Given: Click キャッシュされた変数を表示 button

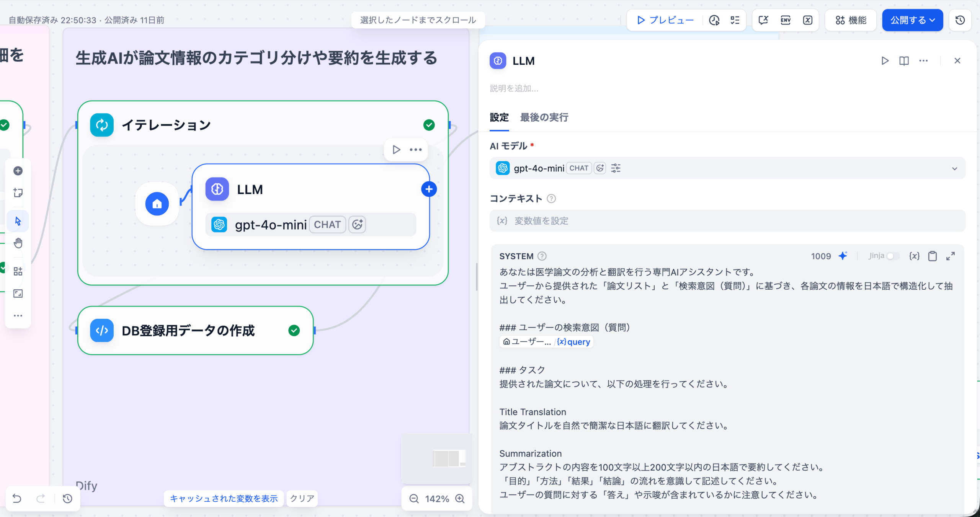Looking at the screenshot, I should [224, 499].
